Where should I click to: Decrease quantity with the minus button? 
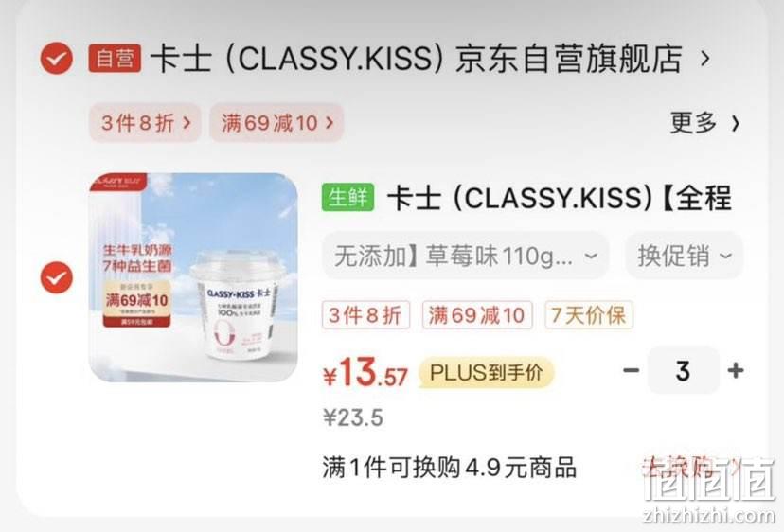pyautogui.click(x=631, y=370)
